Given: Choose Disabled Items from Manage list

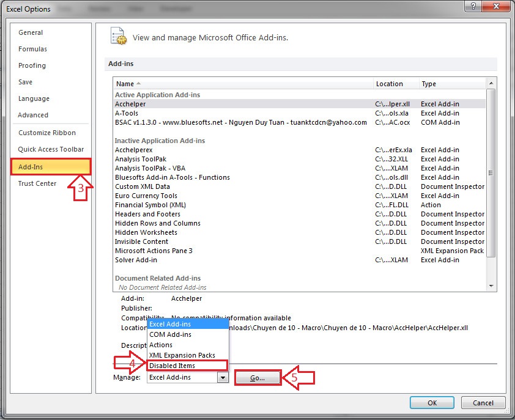Looking at the screenshot, I should 188,366.
